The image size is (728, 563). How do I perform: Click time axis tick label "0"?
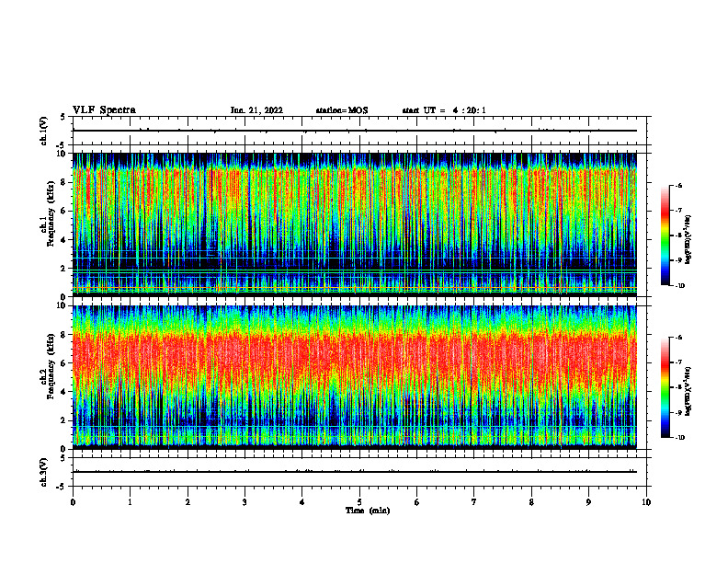click(73, 502)
